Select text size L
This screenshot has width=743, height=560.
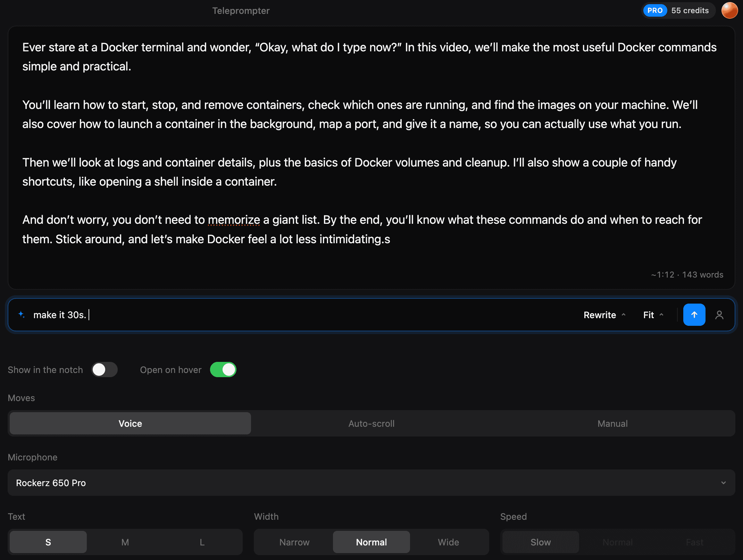coord(202,542)
